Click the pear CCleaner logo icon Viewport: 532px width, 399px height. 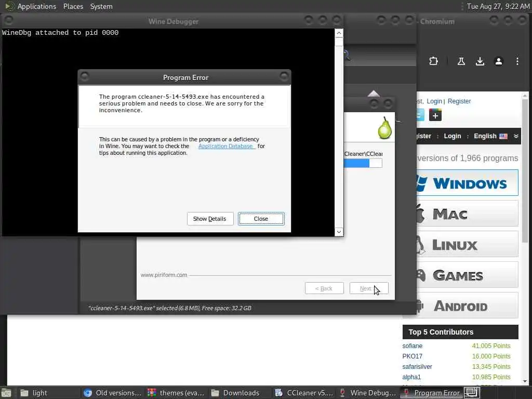click(x=385, y=128)
